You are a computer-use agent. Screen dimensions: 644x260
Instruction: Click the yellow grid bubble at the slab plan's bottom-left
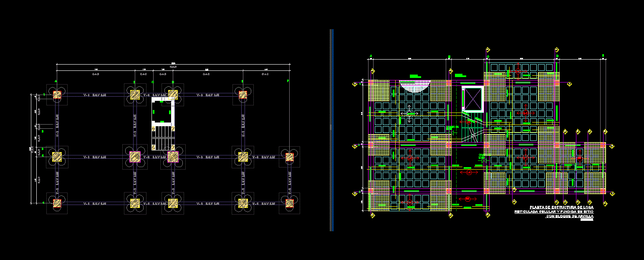click(x=372, y=215)
